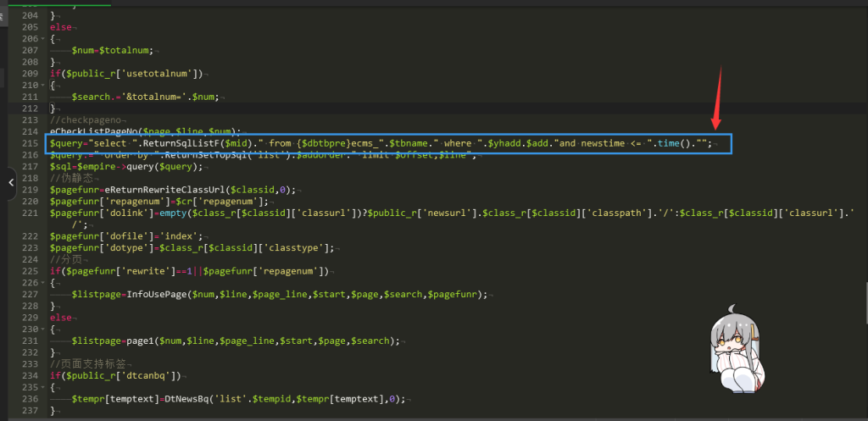Fold the brace block starting line 210
This screenshot has height=421, width=868.
[42, 86]
